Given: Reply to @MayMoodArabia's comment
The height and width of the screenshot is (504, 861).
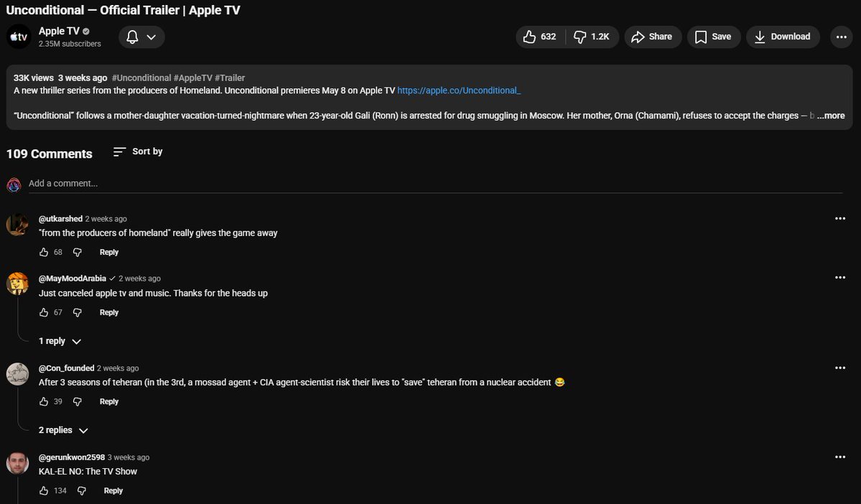Looking at the screenshot, I should pyautogui.click(x=108, y=313).
